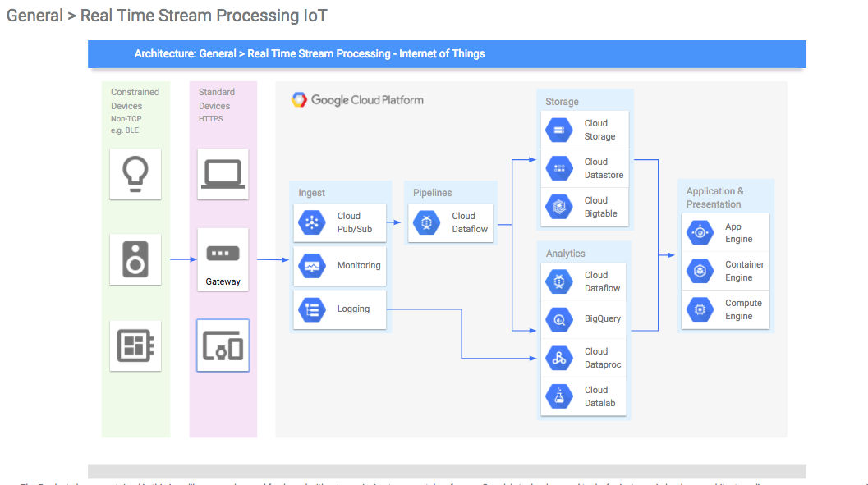Click the 'Logging' label
This screenshot has width=868, height=485.
(x=353, y=309)
